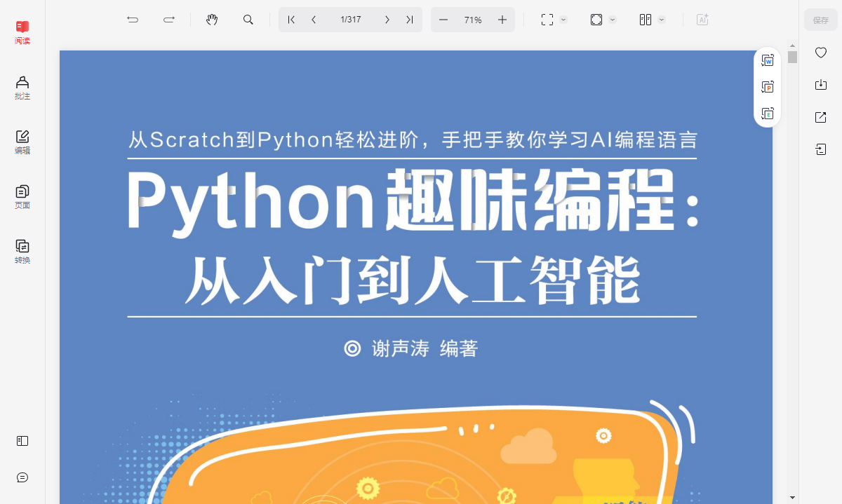This screenshot has height=504, width=842.
Task: Click the page number field 1/317
Action: click(x=351, y=20)
